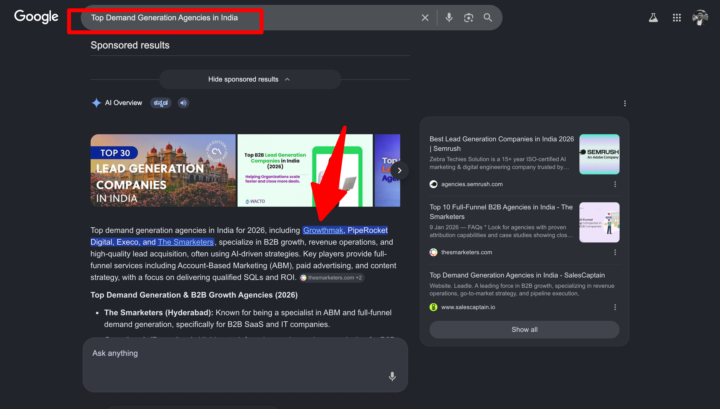Click 'The Smarketers (Hyderabad):' bullet text
Image resolution: width=720 pixels, height=409 pixels.
[x=158, y=312]
